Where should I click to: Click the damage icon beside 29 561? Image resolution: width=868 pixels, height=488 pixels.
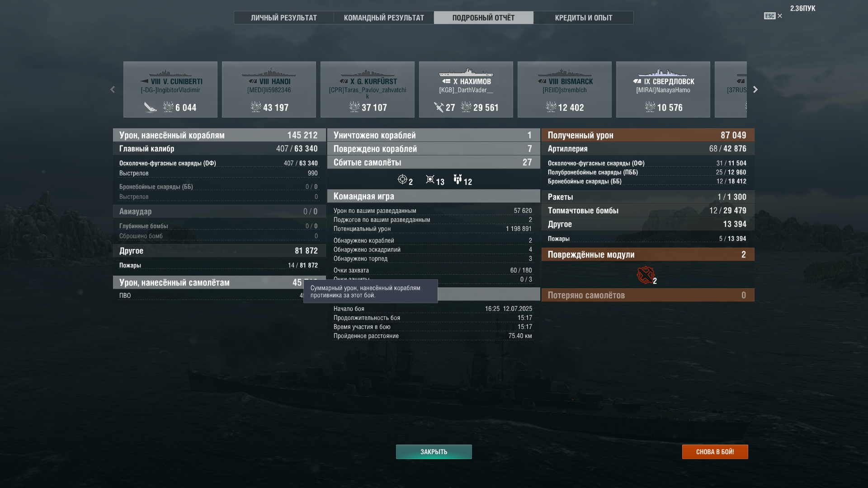tap(466, 107)
